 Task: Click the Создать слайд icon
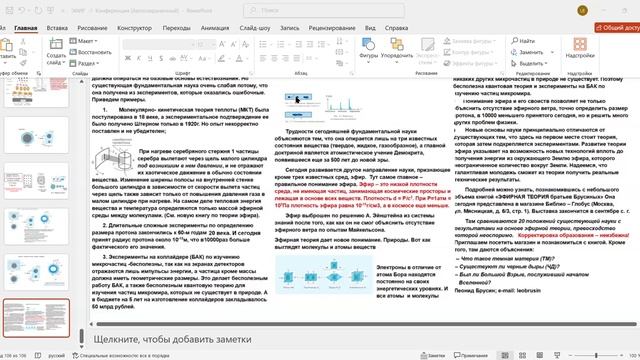(56, 44)
